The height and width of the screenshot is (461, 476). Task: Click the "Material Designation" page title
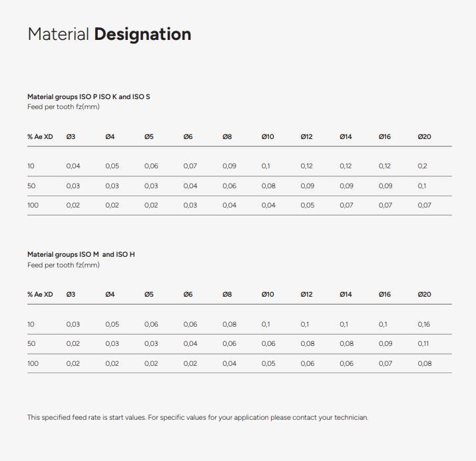(x=109, y=35)
